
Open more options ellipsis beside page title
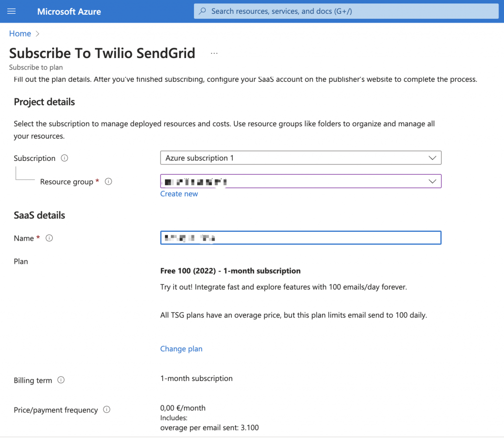pos(214,53)
